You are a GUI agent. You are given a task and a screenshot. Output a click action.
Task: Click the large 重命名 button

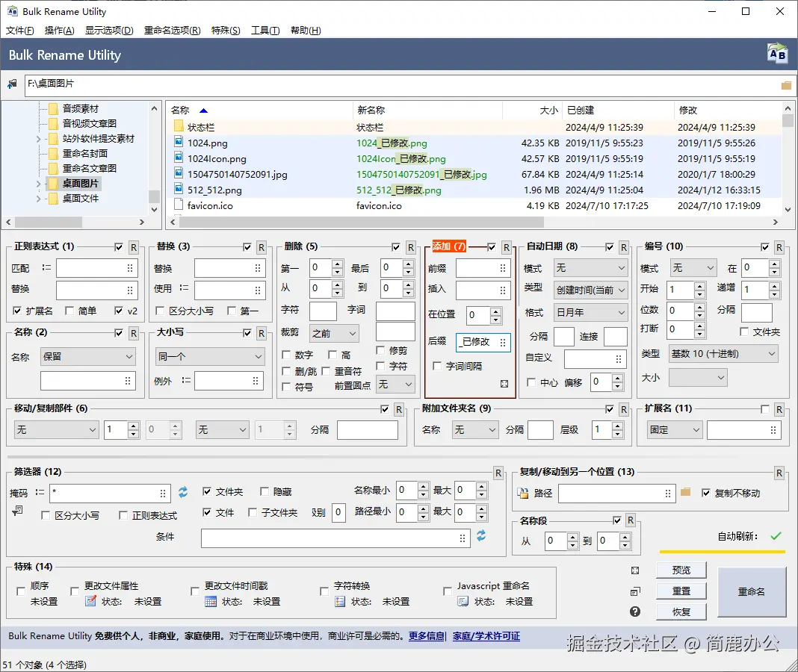[x=751, y=591]
